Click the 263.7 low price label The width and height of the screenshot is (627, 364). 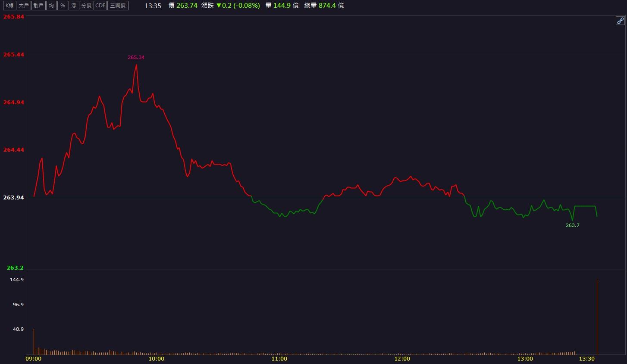point(572,225)
